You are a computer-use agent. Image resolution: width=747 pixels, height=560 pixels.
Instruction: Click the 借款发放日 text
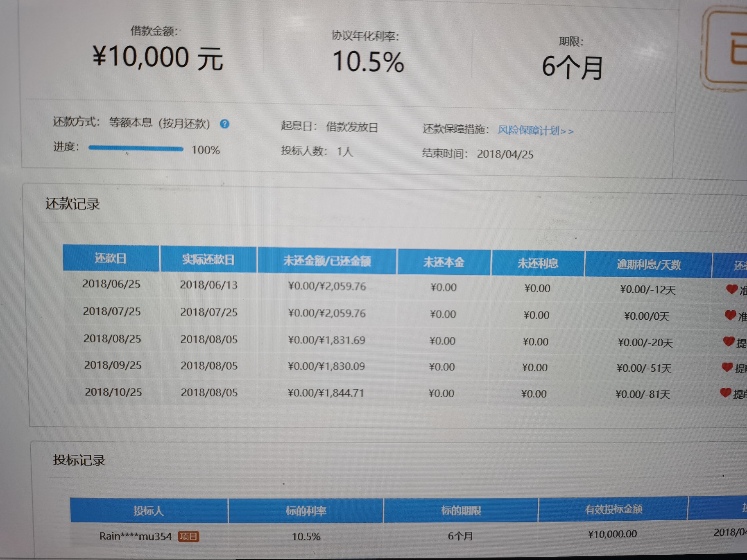point(352,127)
